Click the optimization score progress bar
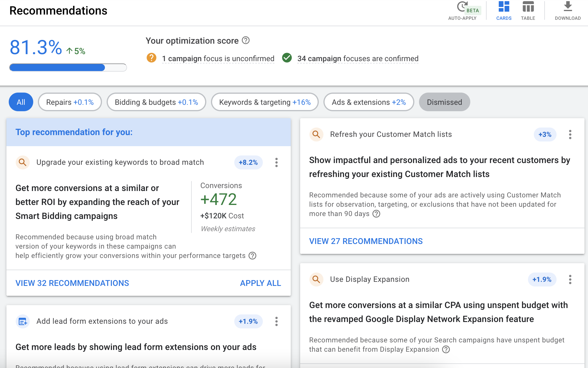Image resolution: width=588 pixels, height=368 pixels. (x=68, y=67)
